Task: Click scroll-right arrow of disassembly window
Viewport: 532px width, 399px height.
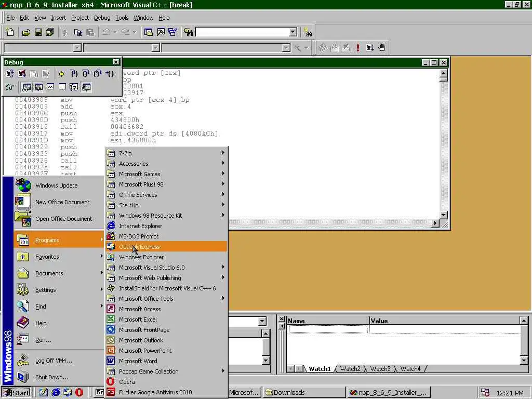Action: [435, 223]
